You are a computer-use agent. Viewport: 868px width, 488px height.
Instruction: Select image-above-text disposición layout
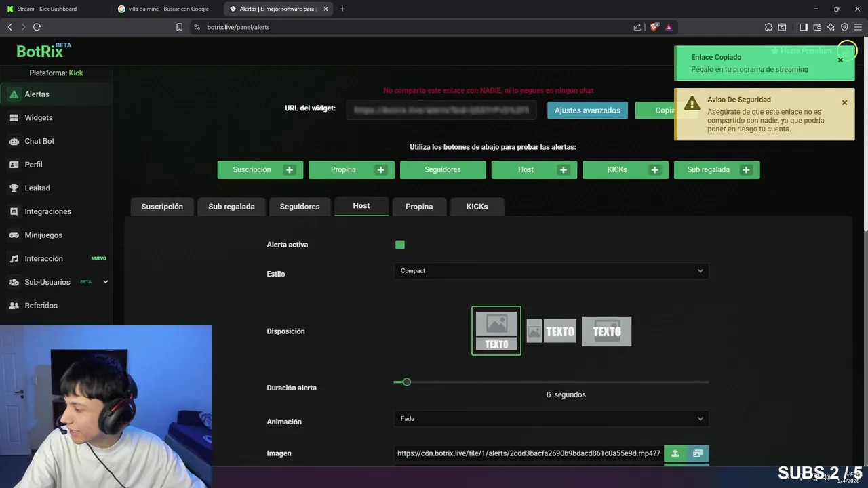point(496,331)
